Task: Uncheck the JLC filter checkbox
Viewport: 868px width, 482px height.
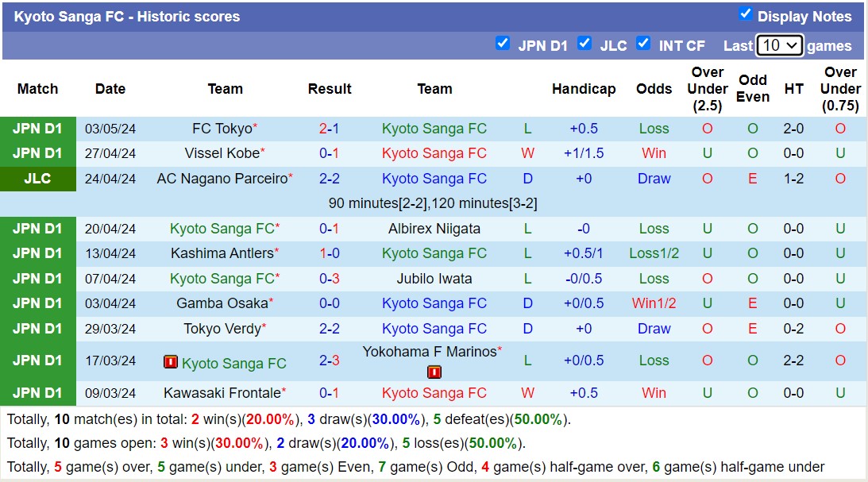Action: pyautogui.click(x=585, y=44)
